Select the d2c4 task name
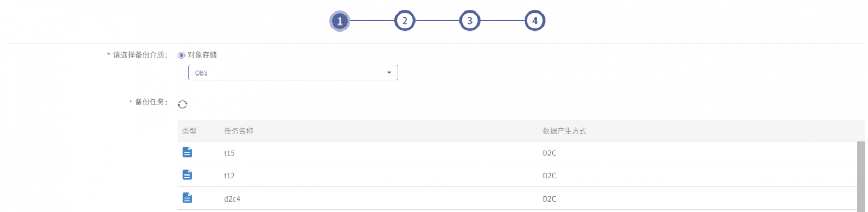This screenshot has width=868, height=212. (x=232, y=199)
